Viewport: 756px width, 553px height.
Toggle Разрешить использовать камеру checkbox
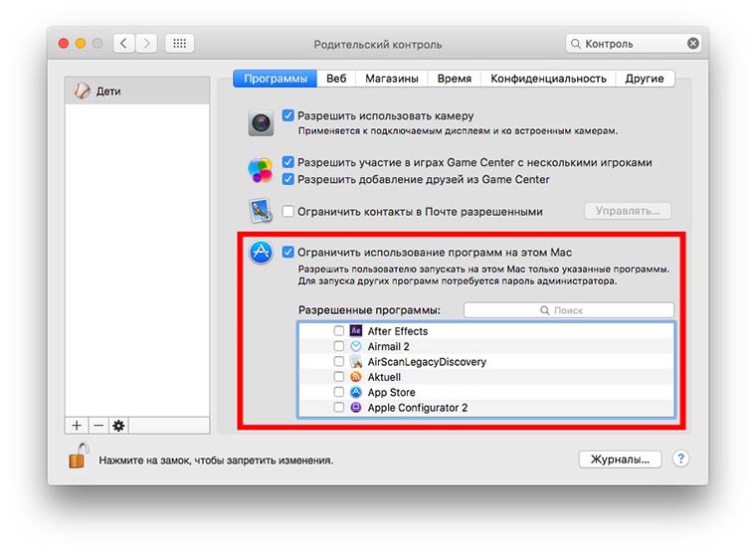click(x=287, y=115)
